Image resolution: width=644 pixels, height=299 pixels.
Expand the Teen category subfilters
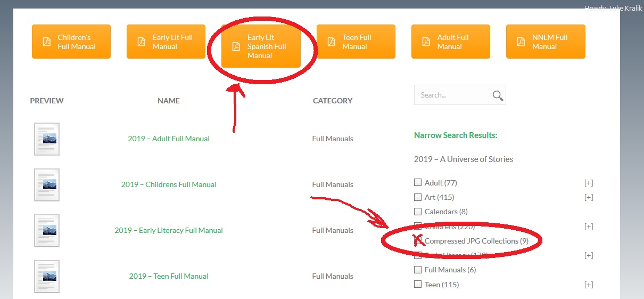(588, 285)
